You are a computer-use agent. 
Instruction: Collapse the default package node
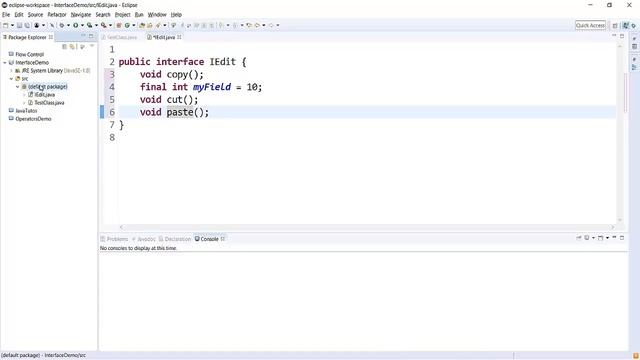tap(18, 87)
